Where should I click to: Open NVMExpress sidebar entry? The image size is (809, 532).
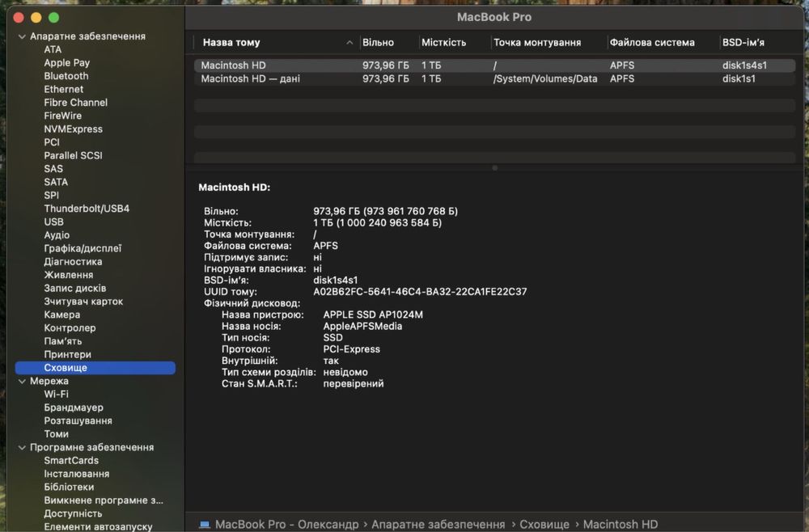pos(74,129)
